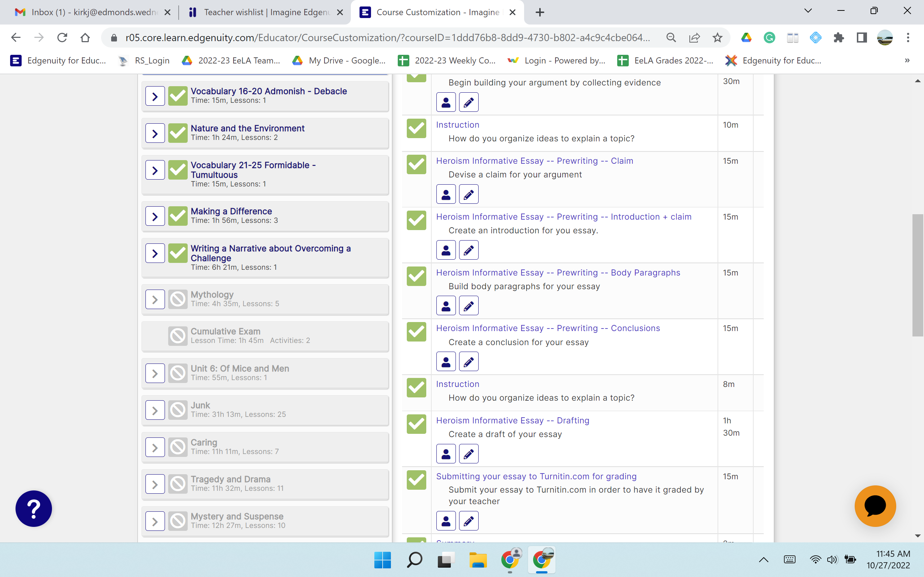Uncheck the Nature and the Environment unit

click(178, 133)
